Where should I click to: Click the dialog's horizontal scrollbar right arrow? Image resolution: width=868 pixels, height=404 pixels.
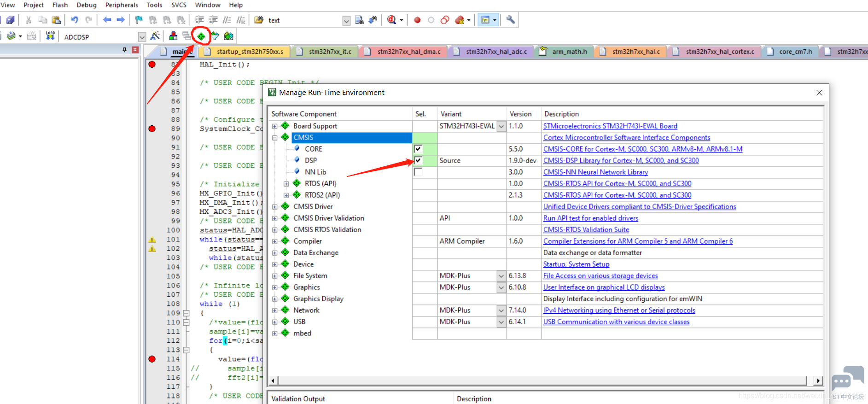click(x=818, y=381)
